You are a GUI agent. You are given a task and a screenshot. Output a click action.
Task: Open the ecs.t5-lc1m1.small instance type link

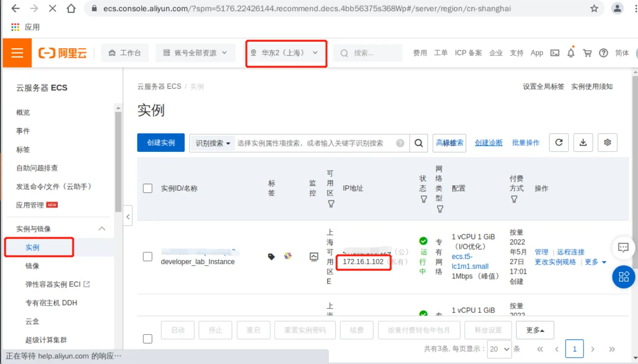pyautogui.click(x=470, y=261)
